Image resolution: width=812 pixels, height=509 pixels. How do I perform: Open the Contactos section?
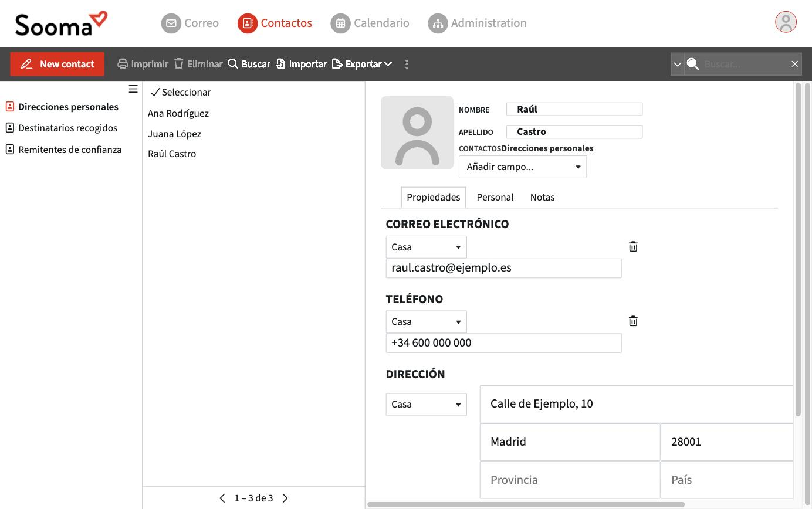point(275,23)
